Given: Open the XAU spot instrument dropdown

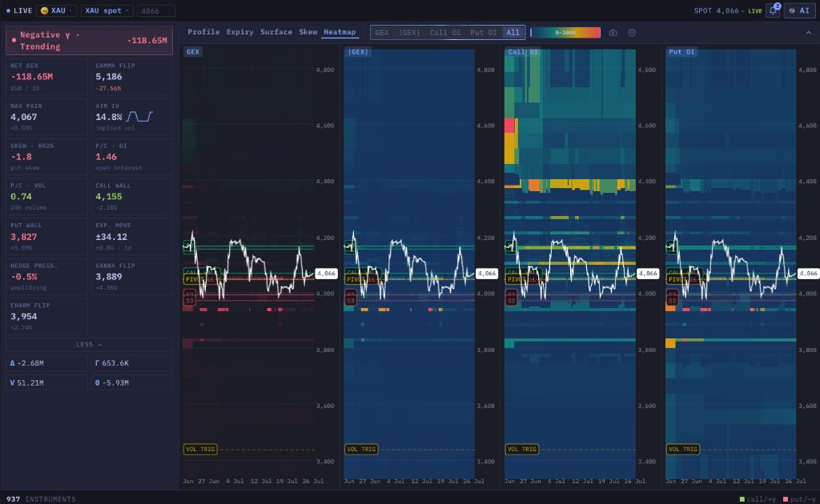Looking at the screenshot, I should click(107, 10).
